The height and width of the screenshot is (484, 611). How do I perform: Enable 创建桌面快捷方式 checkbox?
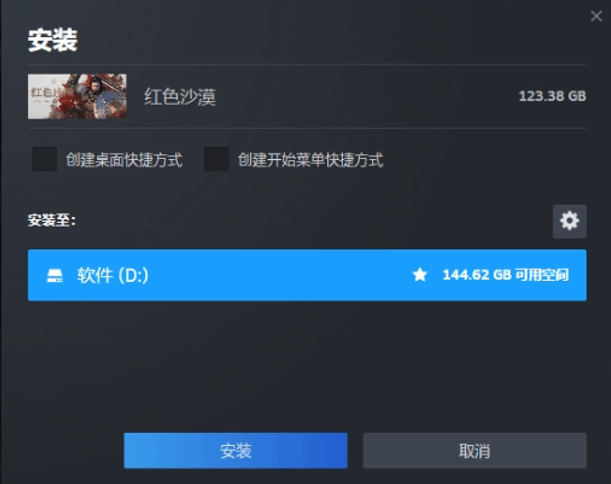point(45,159)
